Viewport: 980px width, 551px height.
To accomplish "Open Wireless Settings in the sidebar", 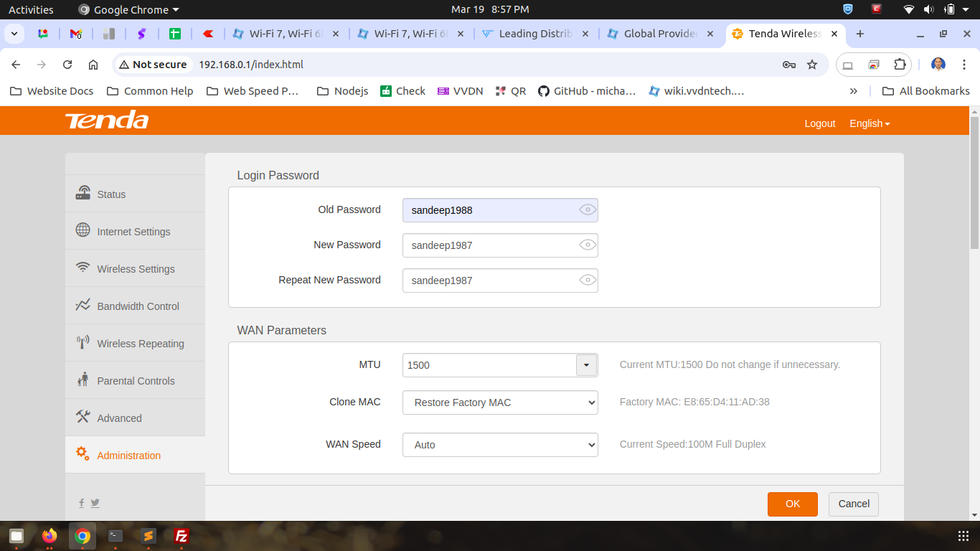I will click(x=136, y=269).
